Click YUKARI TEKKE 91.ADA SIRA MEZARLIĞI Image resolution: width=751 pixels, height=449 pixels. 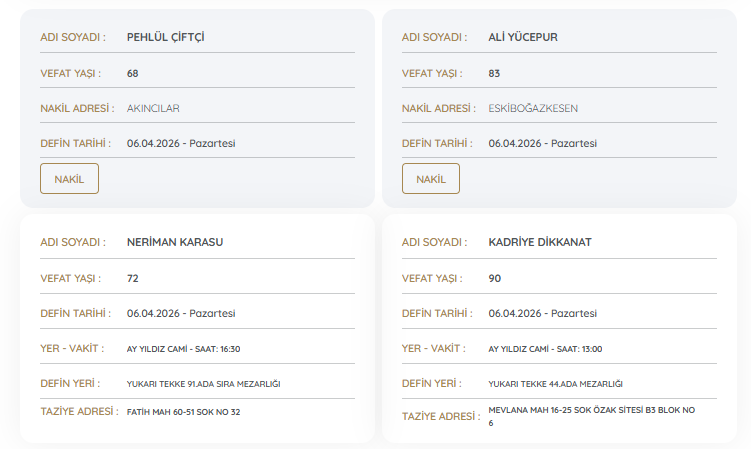pyautogui.click(x=203, y=384)
